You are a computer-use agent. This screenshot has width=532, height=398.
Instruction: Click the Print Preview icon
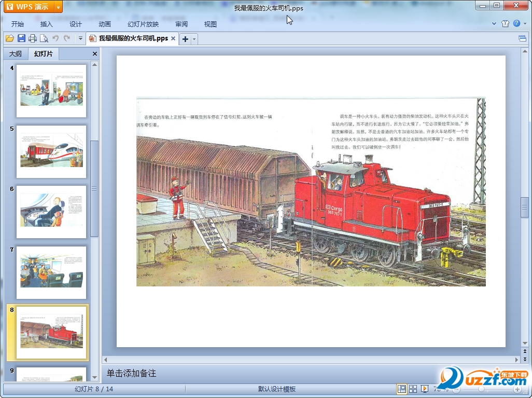[x=44, y=38]
